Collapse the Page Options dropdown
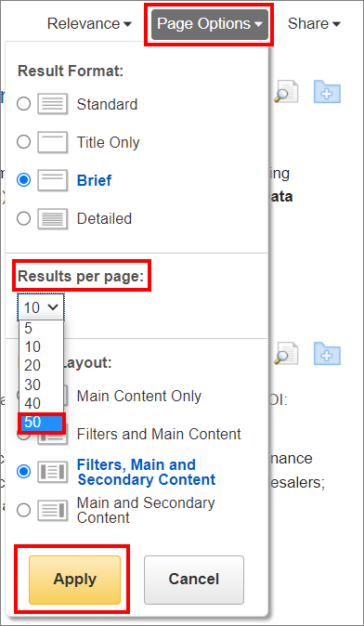Screen dimensions: 364x626 coord(210,24)
